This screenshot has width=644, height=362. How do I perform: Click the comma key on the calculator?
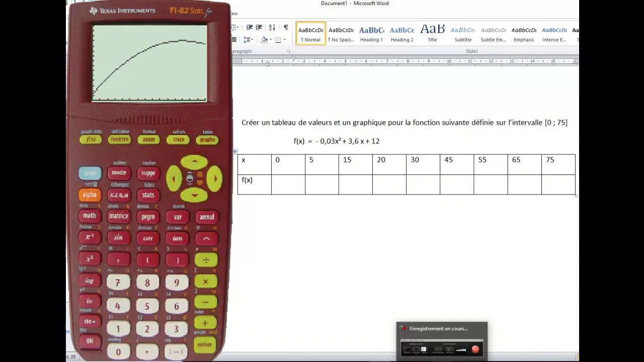(x=118, y=260)
